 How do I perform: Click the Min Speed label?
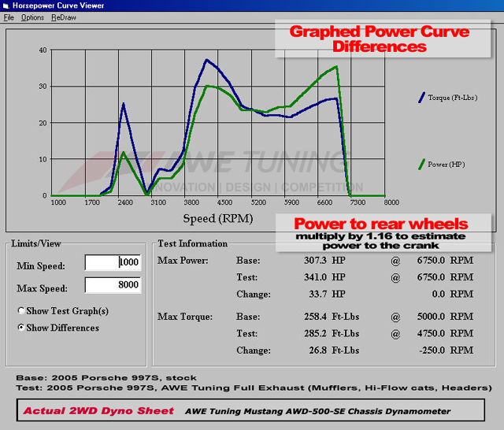pyautogui.click(x=41, y=266)
